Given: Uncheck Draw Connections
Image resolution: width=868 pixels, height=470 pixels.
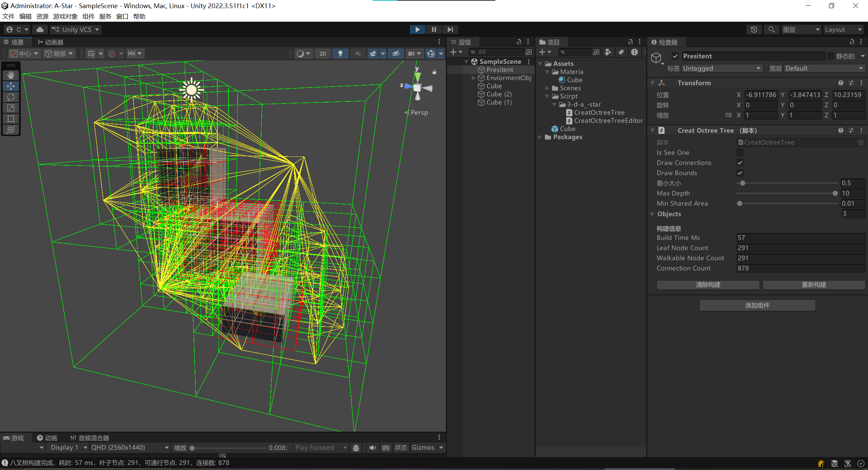Looking at the screenshot, I should [740, 163].
